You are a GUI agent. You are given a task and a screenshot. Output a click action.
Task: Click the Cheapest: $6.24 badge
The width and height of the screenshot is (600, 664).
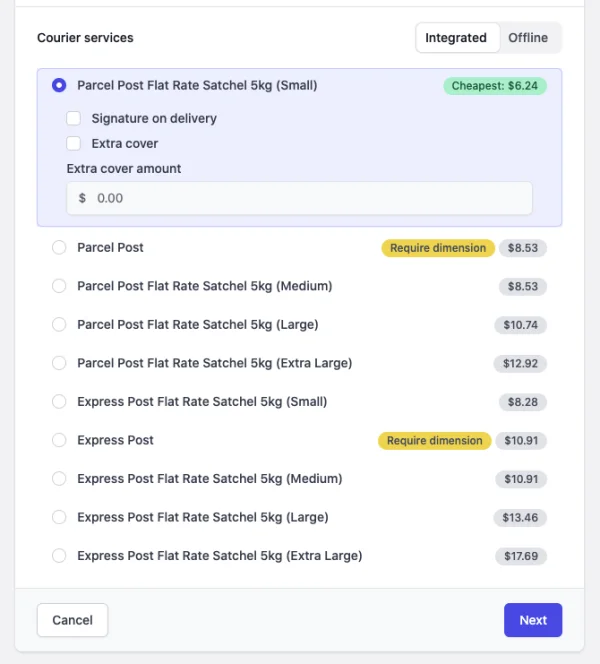(495, 86)
